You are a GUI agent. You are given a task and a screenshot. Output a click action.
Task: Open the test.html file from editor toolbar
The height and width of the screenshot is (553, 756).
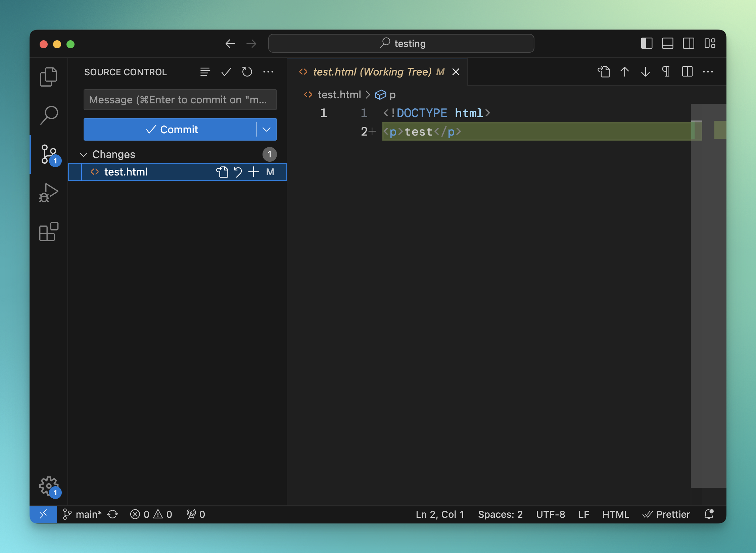(x=604, y=72)
